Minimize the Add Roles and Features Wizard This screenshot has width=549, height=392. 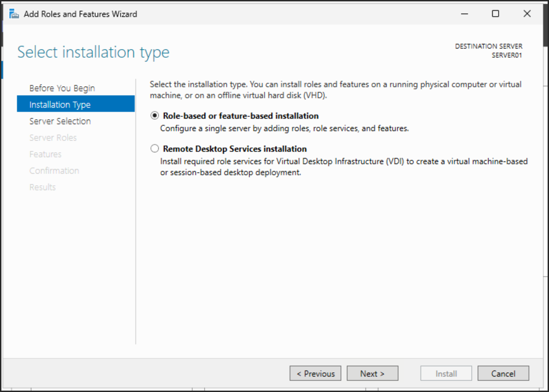(465, 14)
